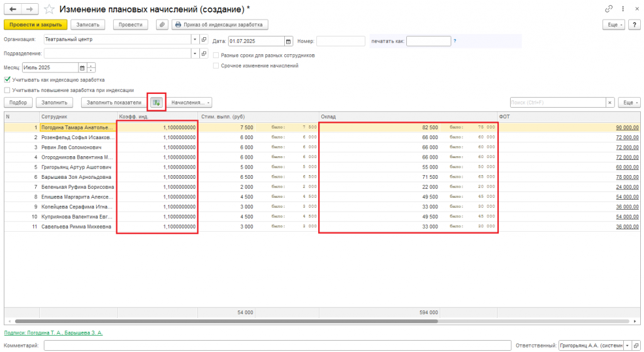The height and width of the screenshot is (352, 644).
Task: Click the table-with-plus icon in the toolbar
Action: click(157, 103)
